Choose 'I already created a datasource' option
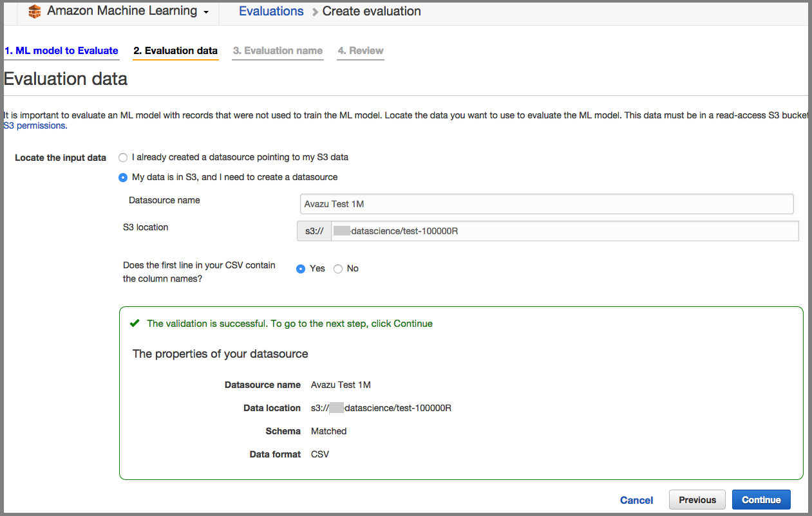The image size is (812, 516). coord(123,157)
